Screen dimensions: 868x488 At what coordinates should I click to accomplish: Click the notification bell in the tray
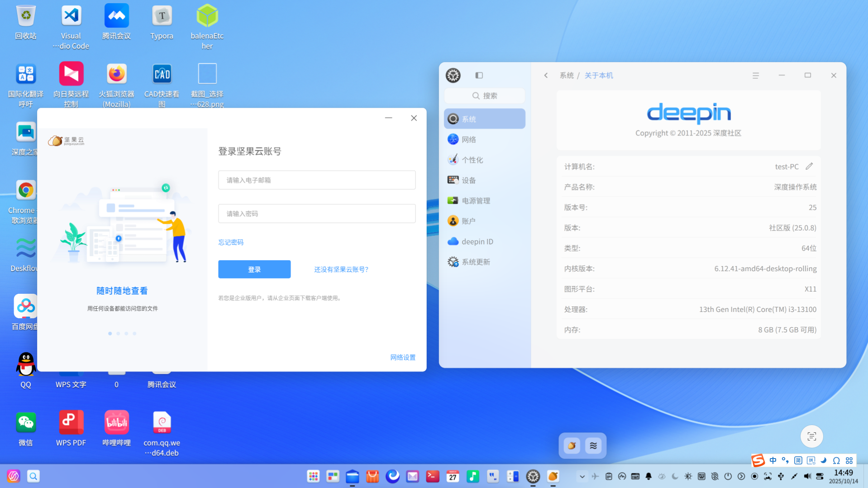(649, 476)
